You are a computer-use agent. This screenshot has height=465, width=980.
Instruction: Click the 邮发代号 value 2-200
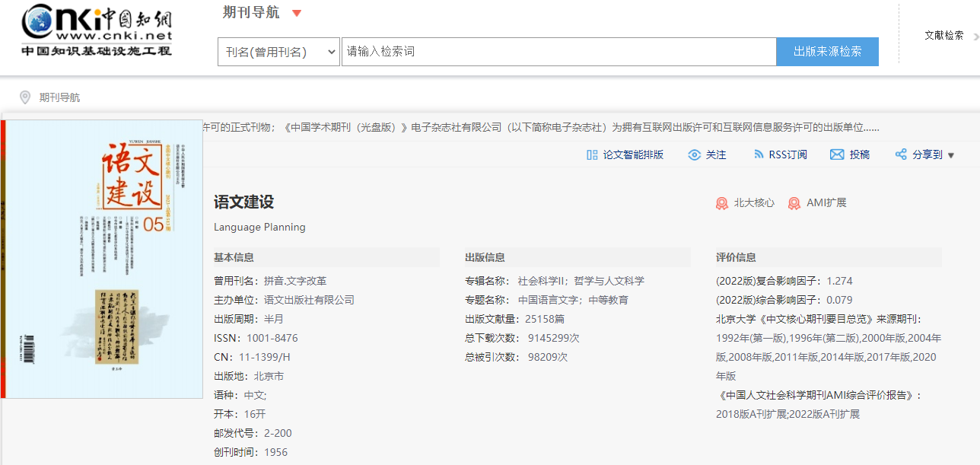(278, 433)
